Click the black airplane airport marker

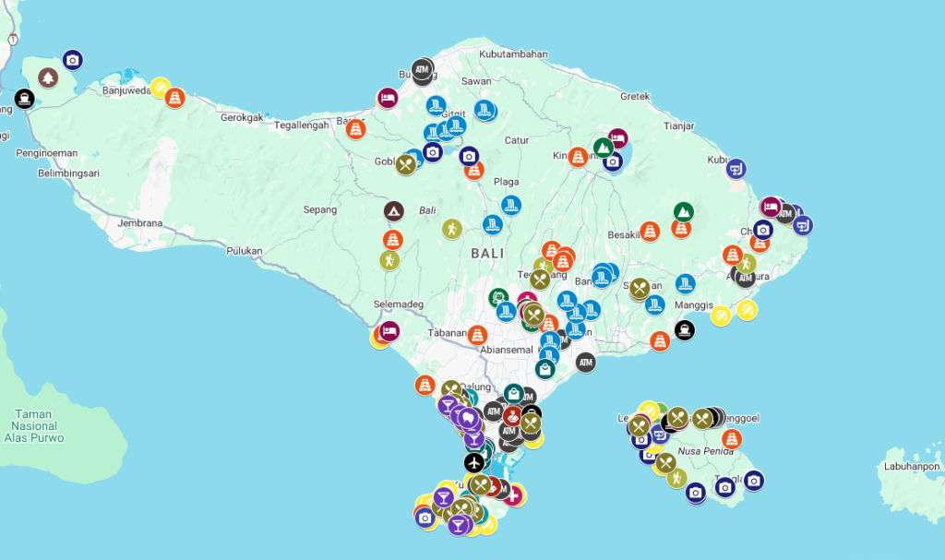474,461
